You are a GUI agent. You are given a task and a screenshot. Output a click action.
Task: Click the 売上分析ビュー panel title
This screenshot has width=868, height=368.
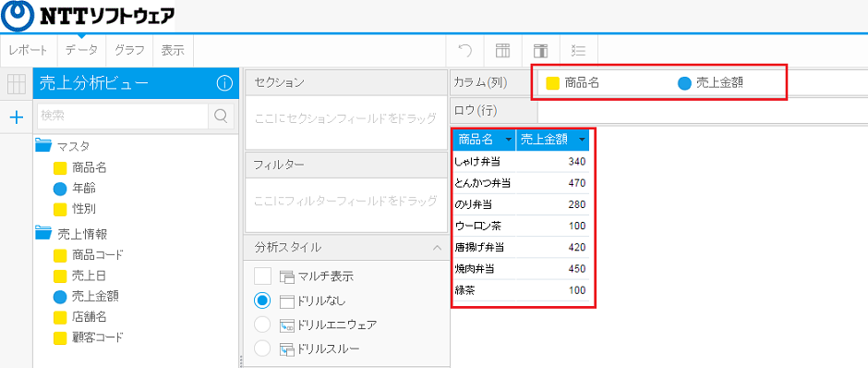94,84
